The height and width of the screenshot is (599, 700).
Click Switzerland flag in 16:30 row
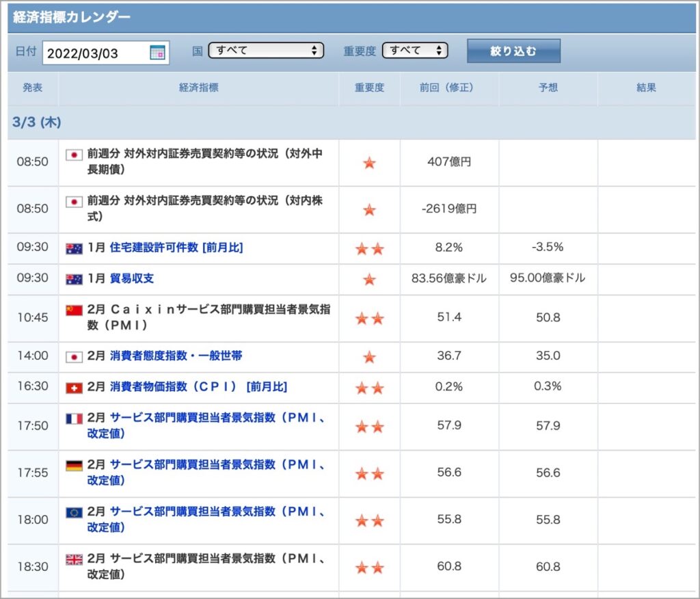[74, 388]
